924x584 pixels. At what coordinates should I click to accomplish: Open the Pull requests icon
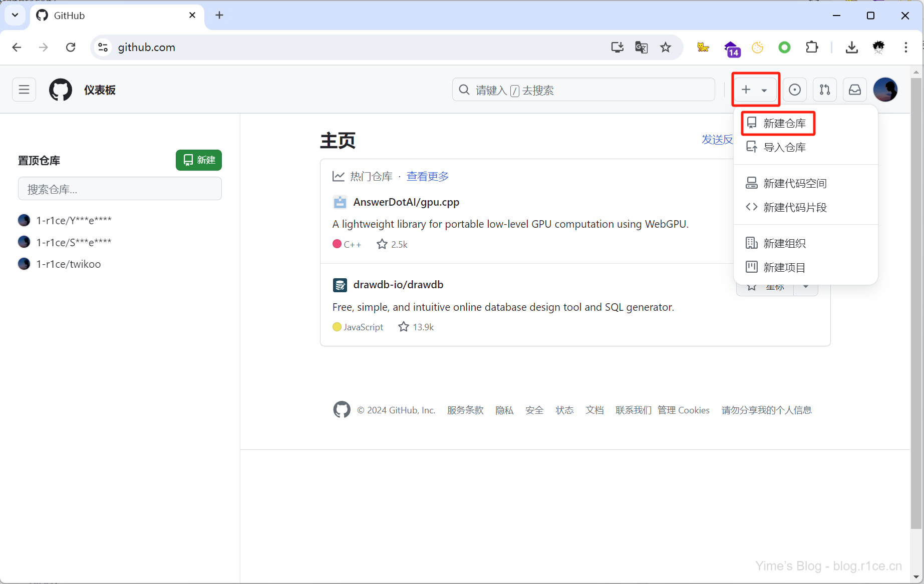click(824, 90)
